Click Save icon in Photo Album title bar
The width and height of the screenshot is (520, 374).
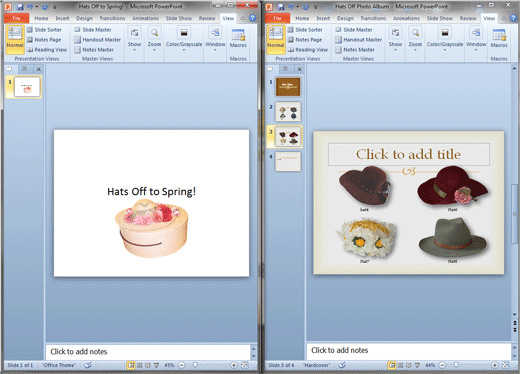pos(281,7)
